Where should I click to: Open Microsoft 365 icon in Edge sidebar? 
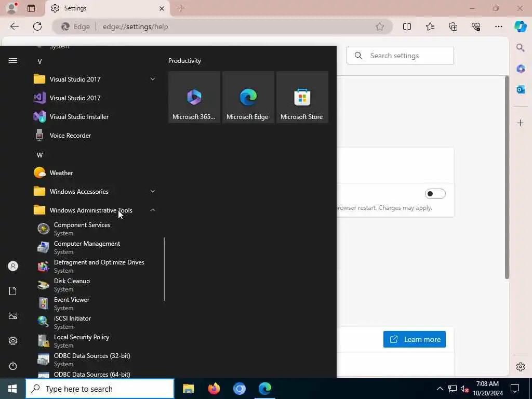521,69
